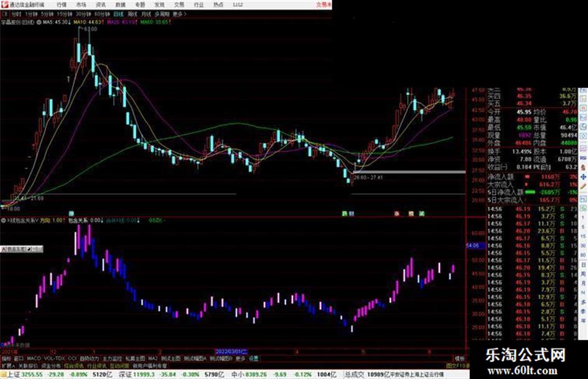This screenshot has width=588, height=379.
Task: Switch chart to 5分钟 period
Action: 47,14
